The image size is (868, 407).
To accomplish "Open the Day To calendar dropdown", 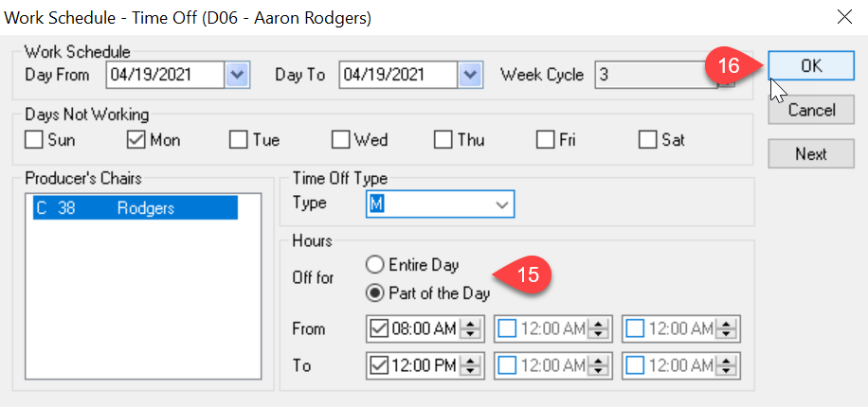I will [471, 74].
